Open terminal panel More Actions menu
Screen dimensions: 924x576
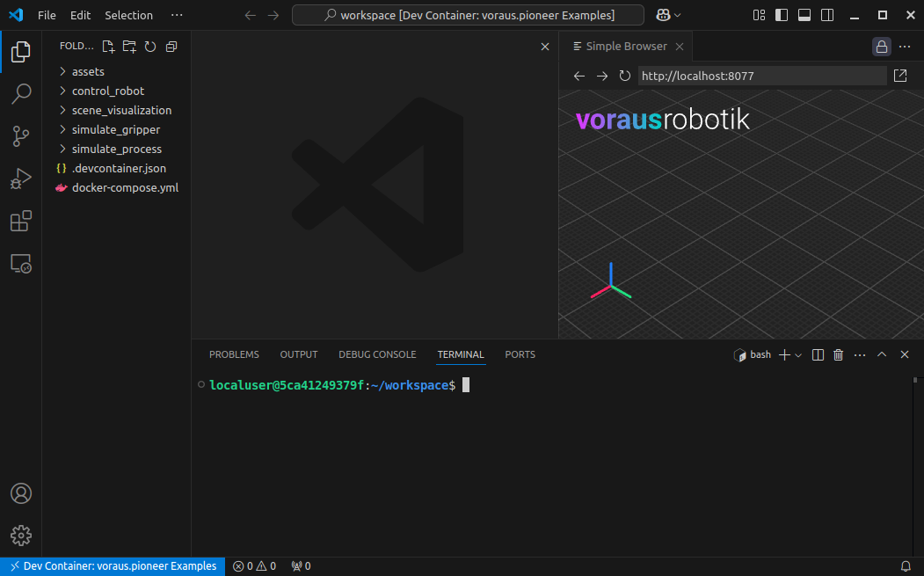click(860, 355)
